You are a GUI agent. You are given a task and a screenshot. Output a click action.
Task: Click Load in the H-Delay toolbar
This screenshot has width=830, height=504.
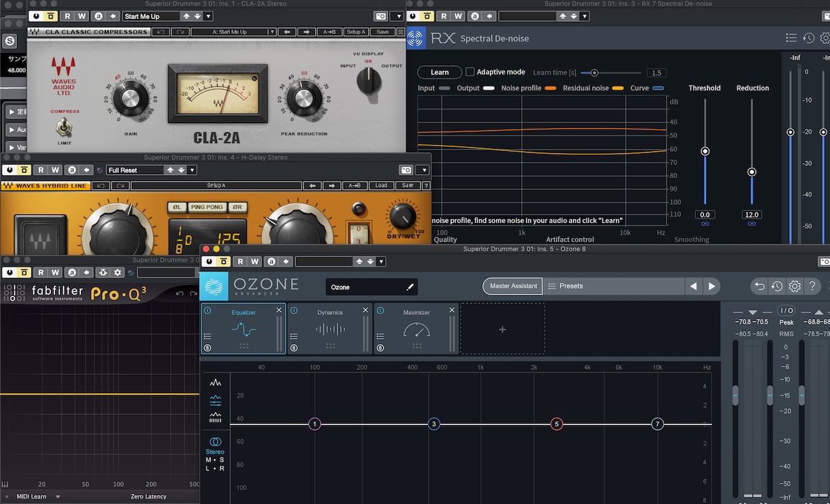tap(381, 186)
